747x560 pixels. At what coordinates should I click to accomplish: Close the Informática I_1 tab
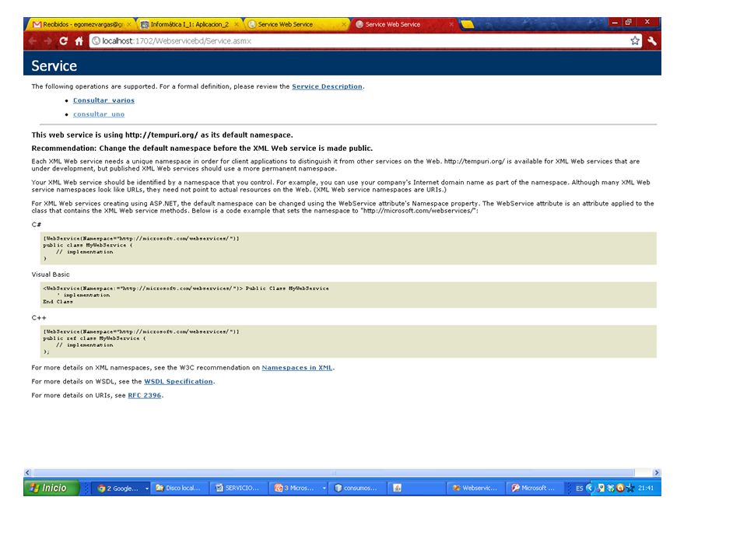point(237,24)
